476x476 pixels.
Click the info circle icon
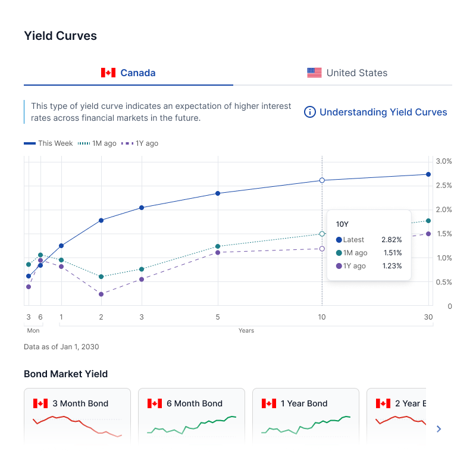click(x=309, y=112)
